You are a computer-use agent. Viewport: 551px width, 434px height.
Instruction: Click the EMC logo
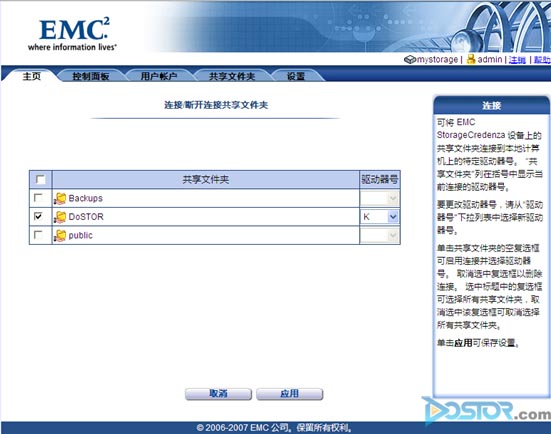(x=72, y=34)
